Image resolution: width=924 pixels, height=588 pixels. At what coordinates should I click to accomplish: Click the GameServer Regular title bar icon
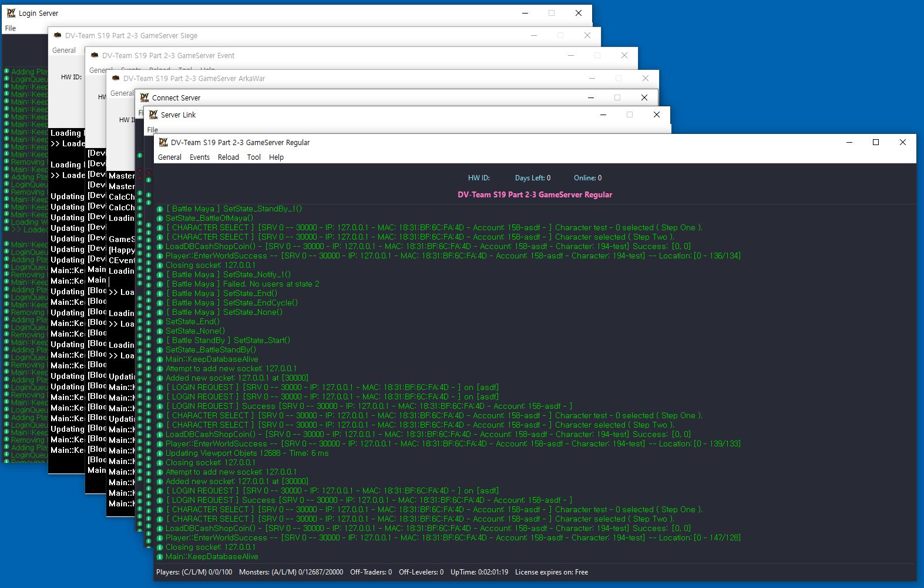click(163, 142)
